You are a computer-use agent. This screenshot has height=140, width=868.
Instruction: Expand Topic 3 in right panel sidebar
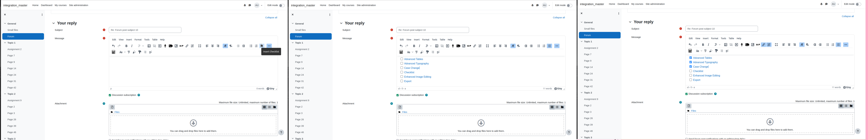[582, 138]
